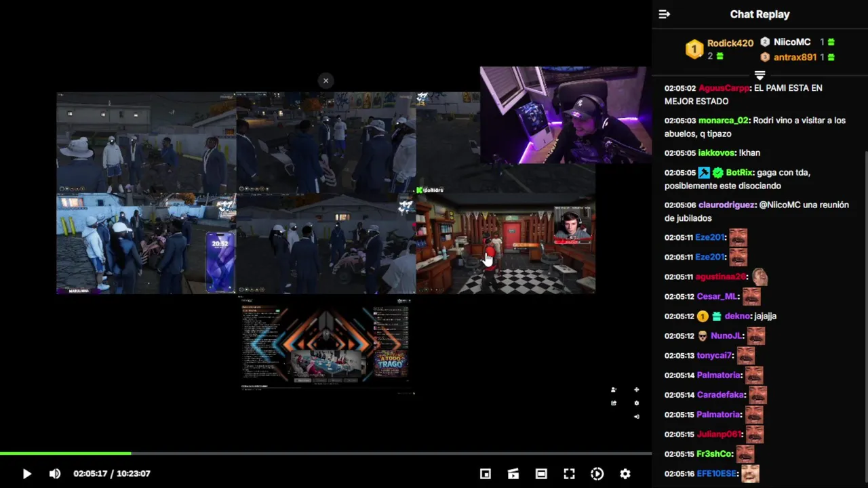Open antrax891 in the leaderboard
Screen dimensions: 868x488
click(x=795, y=58)
